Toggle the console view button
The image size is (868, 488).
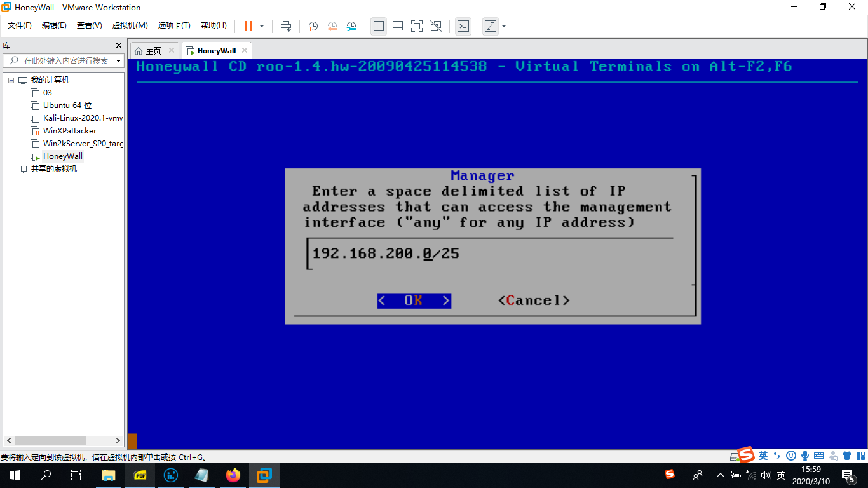pos(463,26)
